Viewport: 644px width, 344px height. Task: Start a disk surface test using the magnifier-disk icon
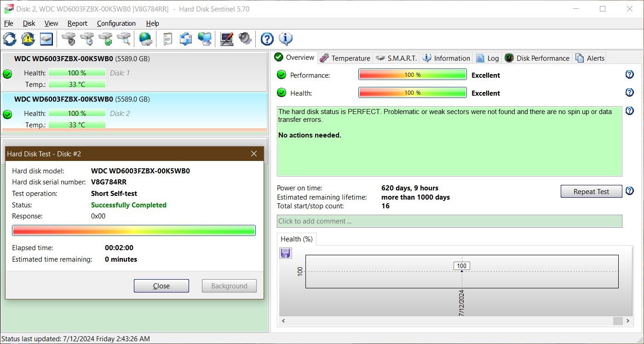tap(124, 39)
